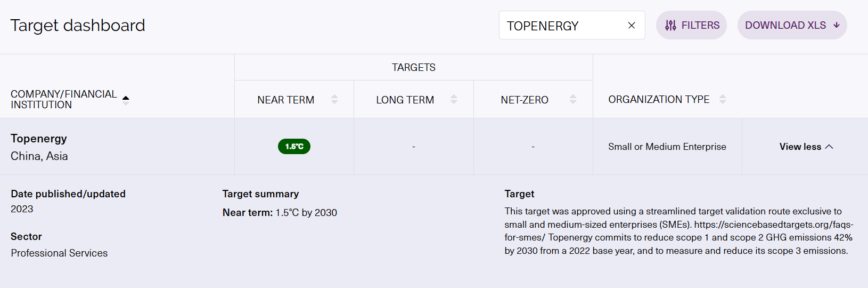The height and width of the screenshot is (288, 868).
Task: Open the sciencebasedtargets.org SME FAQs URL
Action: click(x=773, y=225)
